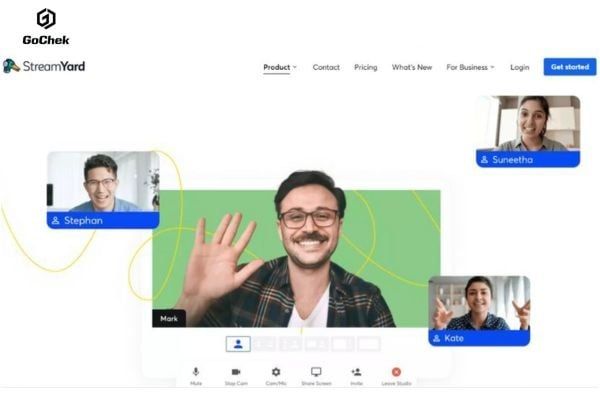The image size is (600, 400).
Task: Open the Pricing page
Action: (365, 67)
